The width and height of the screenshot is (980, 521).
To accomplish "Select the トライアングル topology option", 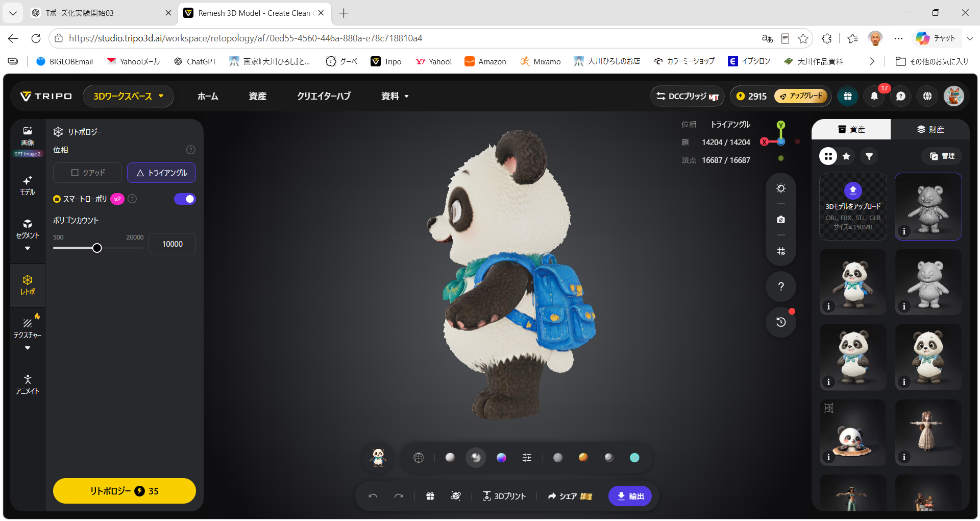I will [x=161, y=173].
